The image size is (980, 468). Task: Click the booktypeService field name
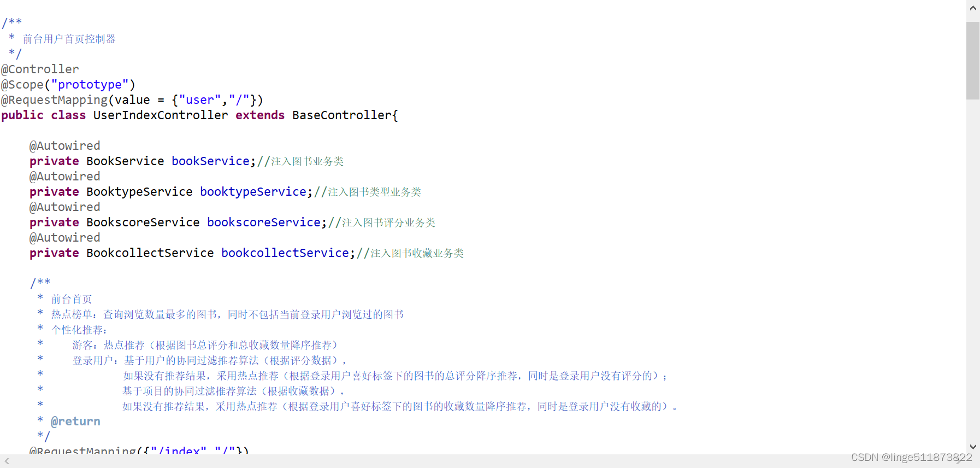pos(253,192)
